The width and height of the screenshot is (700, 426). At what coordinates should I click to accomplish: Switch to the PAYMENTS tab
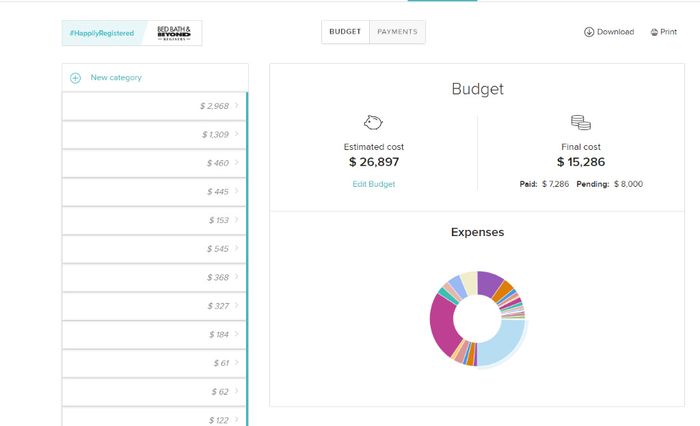pos(397,32)
